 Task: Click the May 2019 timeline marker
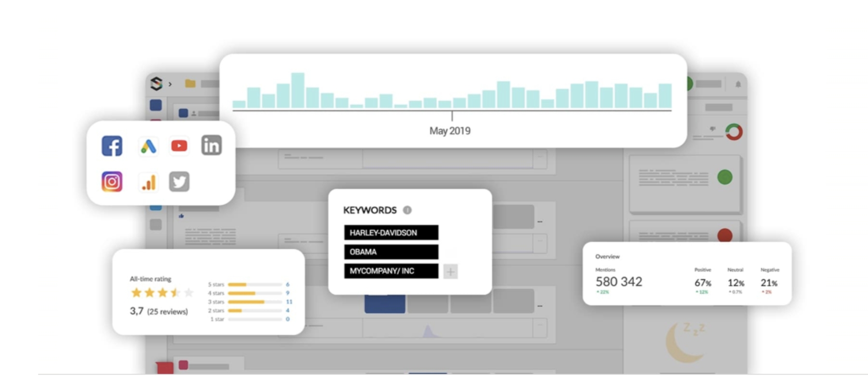click(450, 130)
